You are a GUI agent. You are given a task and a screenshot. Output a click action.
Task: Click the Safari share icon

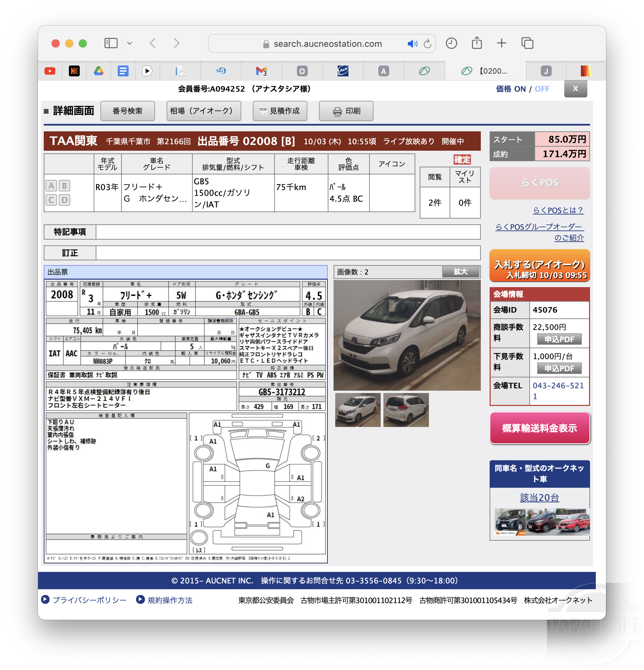pos(477,43)
